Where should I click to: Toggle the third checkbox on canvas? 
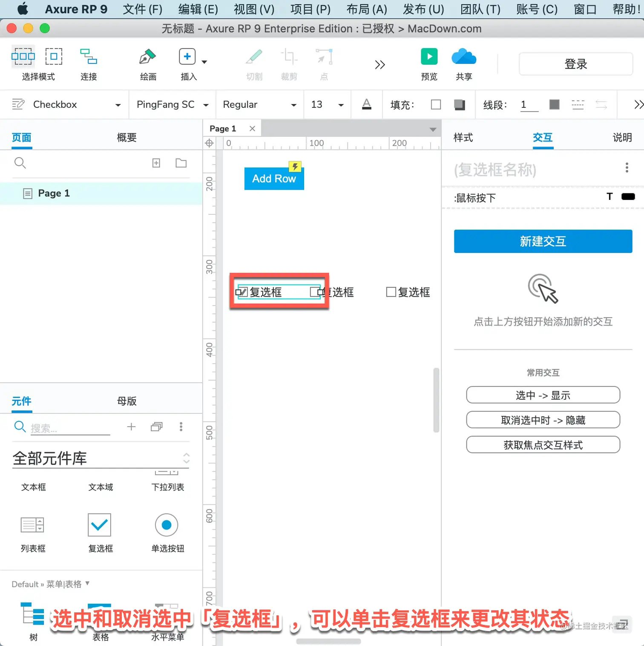(x=391, y=292)
